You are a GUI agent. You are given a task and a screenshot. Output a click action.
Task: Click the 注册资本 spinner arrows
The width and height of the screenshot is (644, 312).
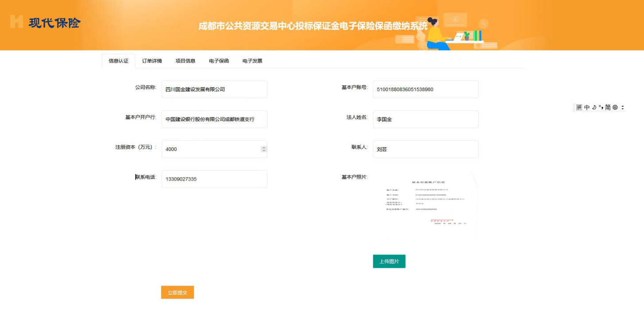[264, 149]
